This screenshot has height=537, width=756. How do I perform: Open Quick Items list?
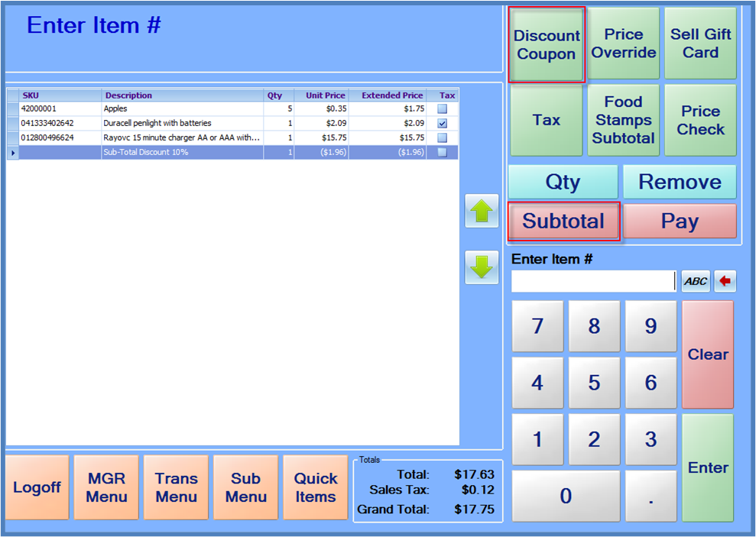point(316,487)
